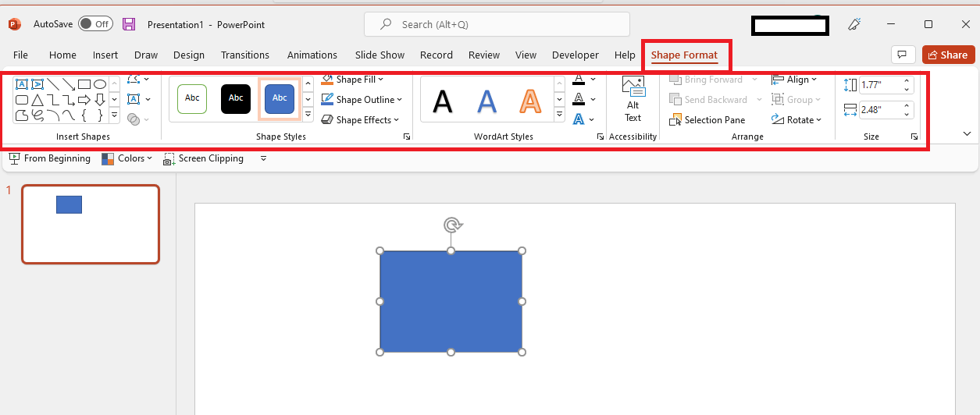Select the Elbow Arrow Connector shape
This screenshot has width=980, height=415.
point(69,100)
